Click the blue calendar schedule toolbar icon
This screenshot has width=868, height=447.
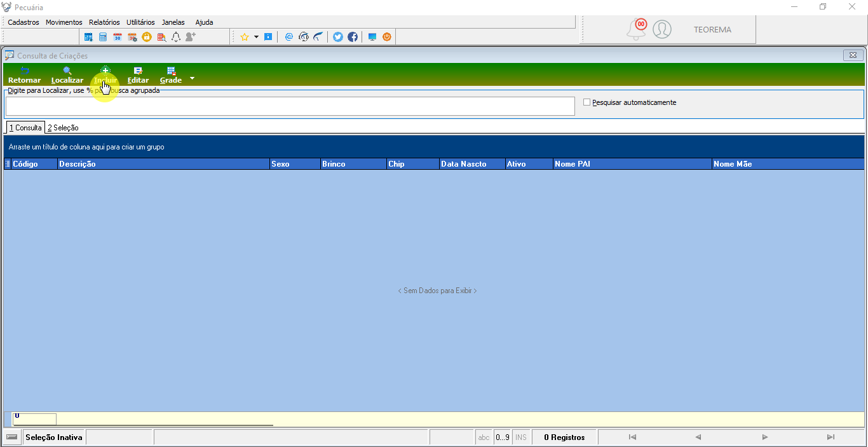(88, 37)
